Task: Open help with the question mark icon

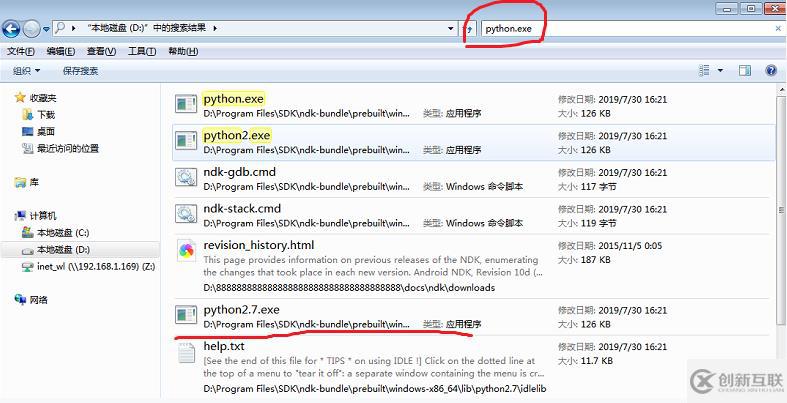Action: pos(771,71)
